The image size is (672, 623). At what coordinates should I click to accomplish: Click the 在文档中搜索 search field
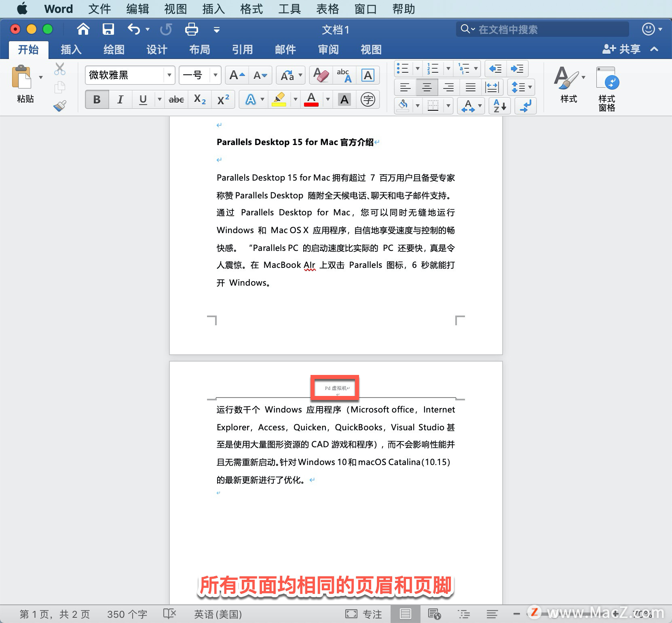coord(543,29)
